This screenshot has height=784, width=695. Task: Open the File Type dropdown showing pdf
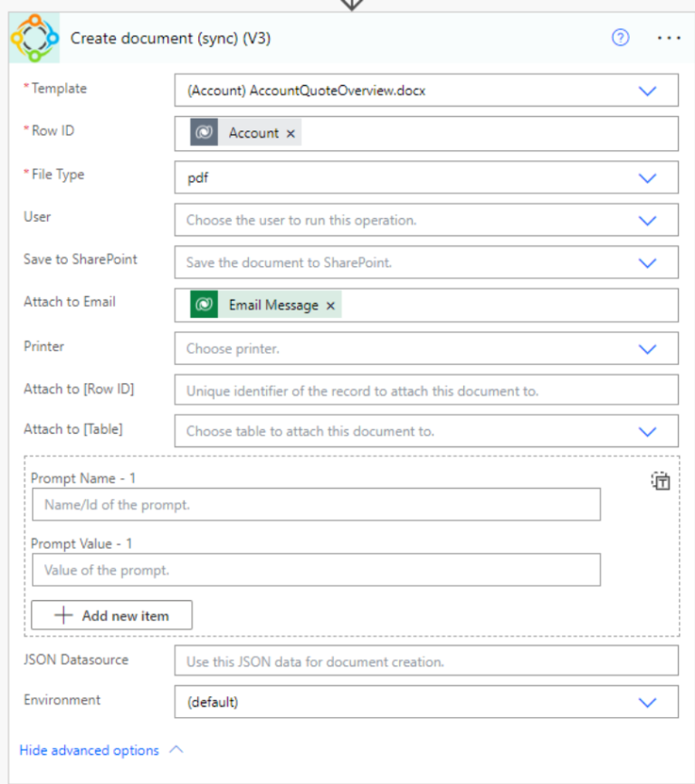point(648,177)
